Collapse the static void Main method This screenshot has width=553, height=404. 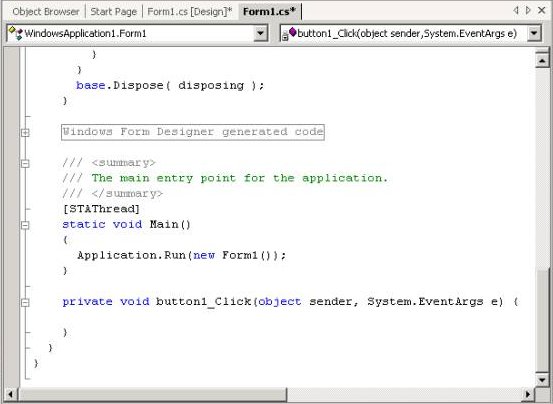[25, 225]
